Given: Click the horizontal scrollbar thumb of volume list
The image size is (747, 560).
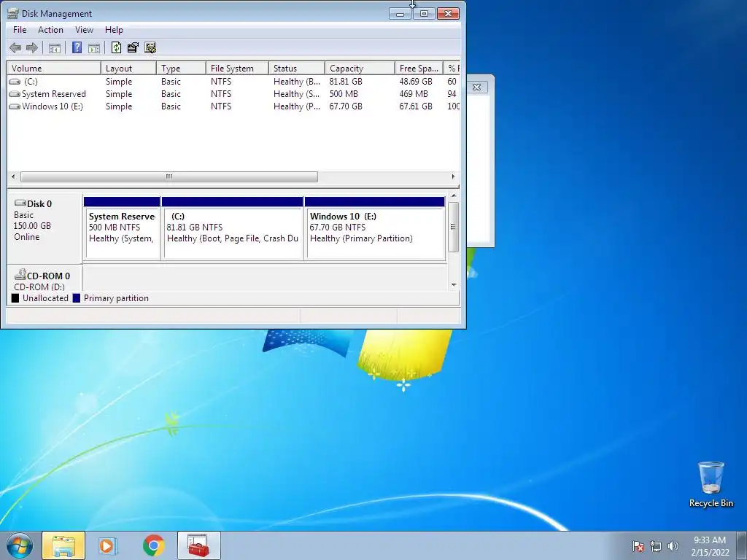Looking at the screenshot, I should coord(169,176).
